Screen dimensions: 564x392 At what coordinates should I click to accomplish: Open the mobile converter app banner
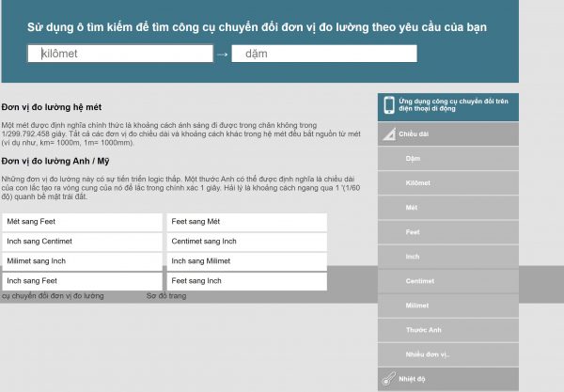[x=448, y=107]
